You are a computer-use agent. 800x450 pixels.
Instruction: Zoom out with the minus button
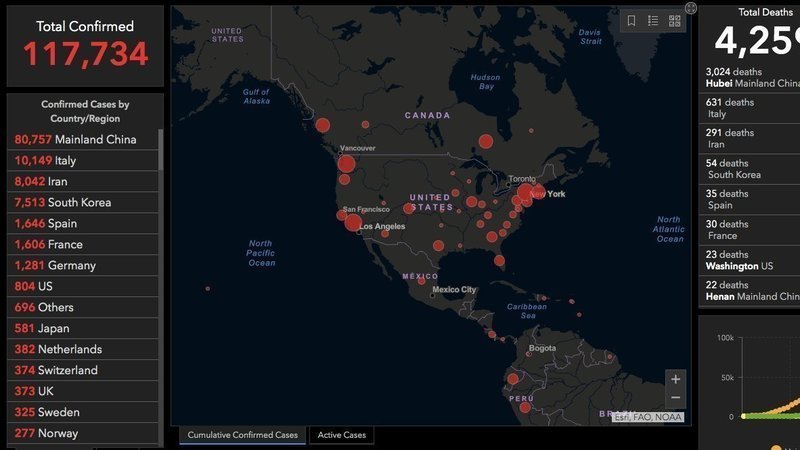point(676,398)
